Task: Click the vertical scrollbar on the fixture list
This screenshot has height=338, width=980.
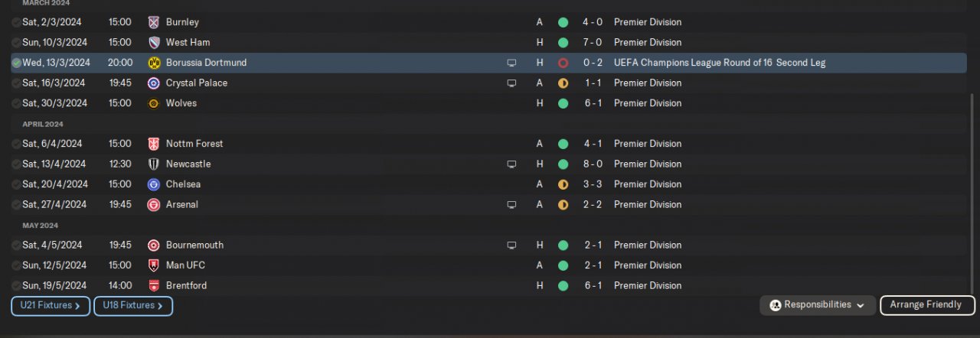Action: (972, 191)
